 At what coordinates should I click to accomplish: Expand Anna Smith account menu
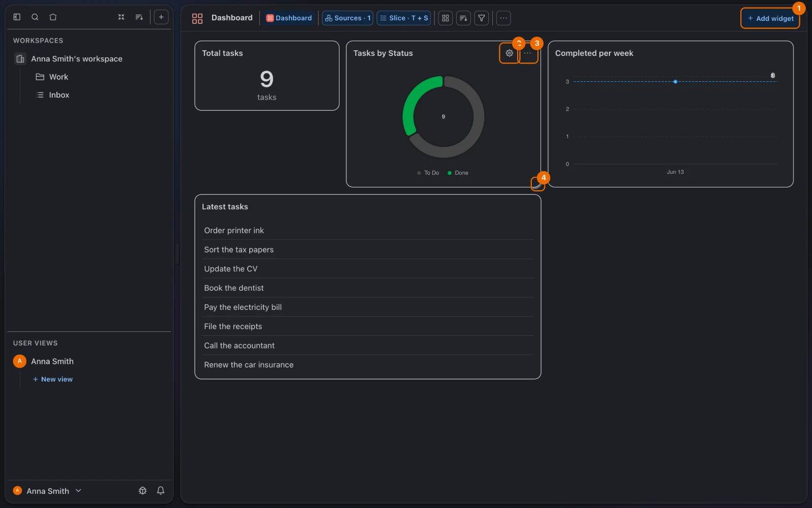tap(47, 491)
